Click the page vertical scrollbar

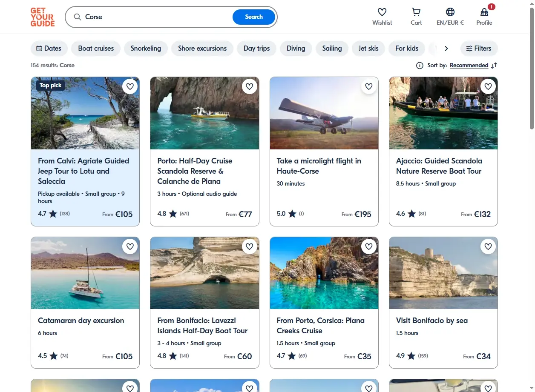[532, 68]
